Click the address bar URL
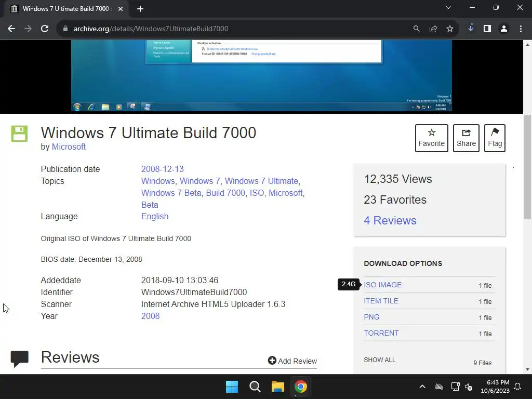 (x=151, y=29)
